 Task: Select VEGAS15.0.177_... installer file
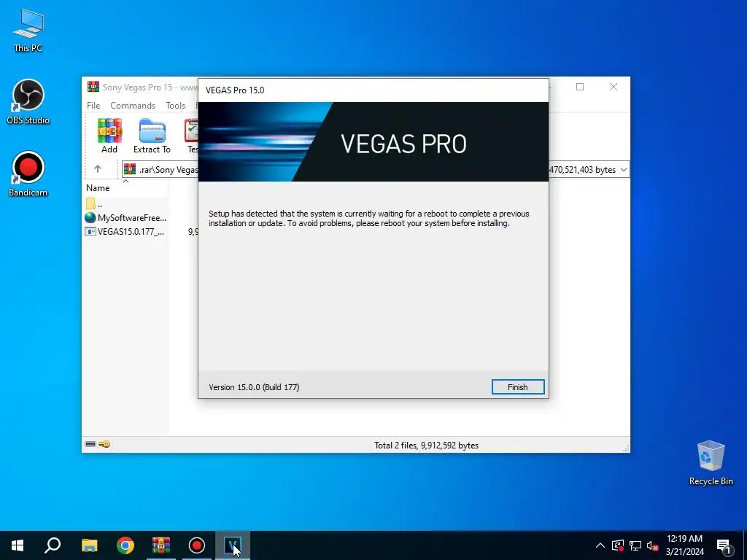pyautogui.click(x=125, y=232)
